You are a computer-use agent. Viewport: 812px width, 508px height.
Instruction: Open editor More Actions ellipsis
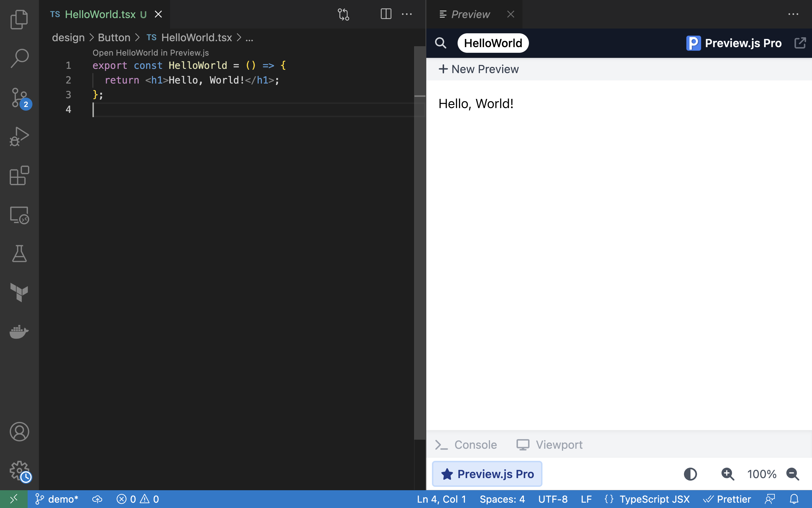pyautogui.click(x=407, y=14)
